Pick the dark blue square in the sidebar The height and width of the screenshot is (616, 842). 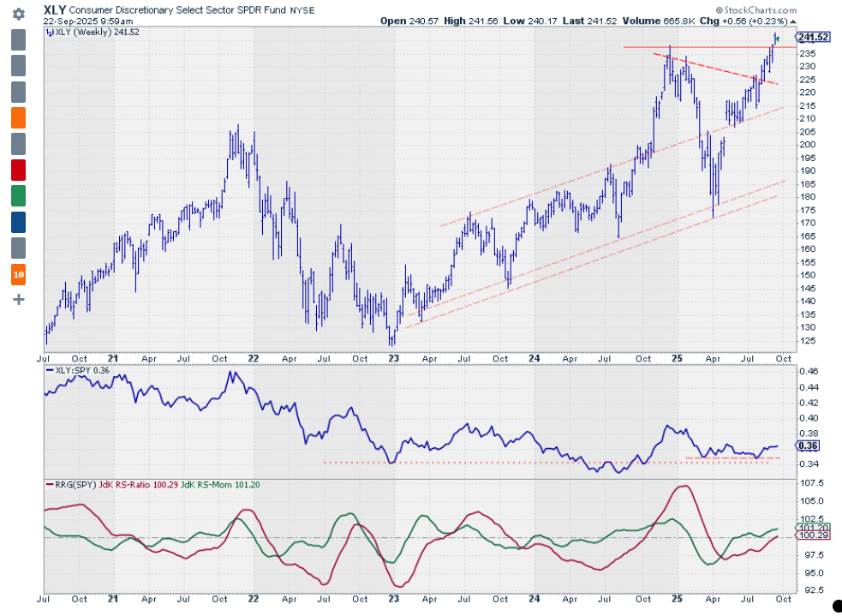tap(19, 222)
